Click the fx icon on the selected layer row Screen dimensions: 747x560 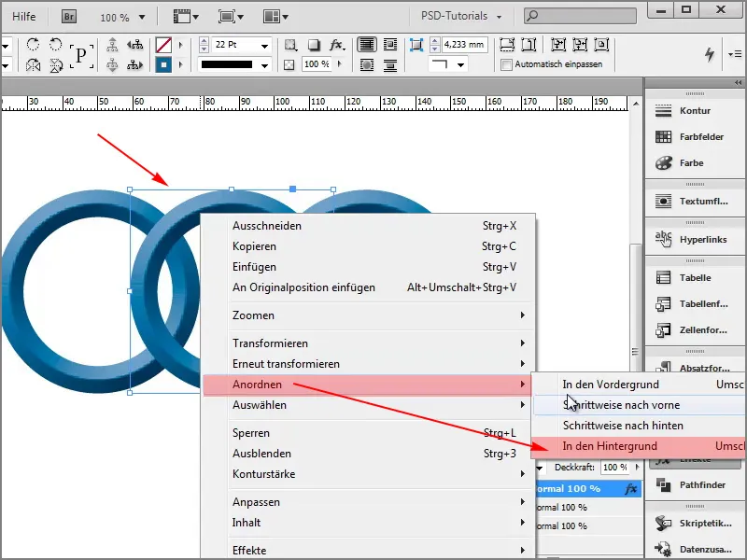tap(631, 489)
